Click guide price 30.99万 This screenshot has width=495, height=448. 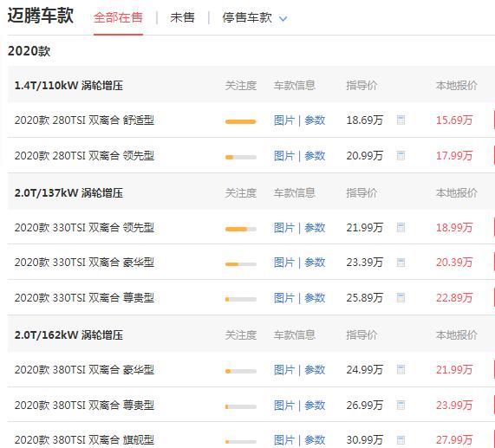point(365,439)
